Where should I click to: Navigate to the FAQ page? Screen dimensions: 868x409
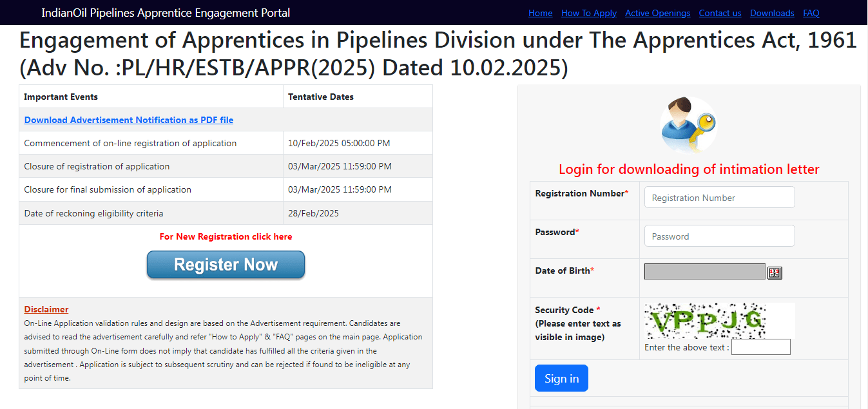coord(811,13)
